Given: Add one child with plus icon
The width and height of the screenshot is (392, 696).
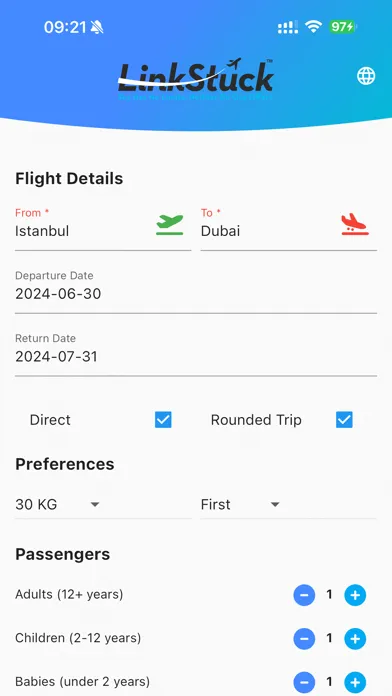Looking at the screenshot, I should pos(355,639).
